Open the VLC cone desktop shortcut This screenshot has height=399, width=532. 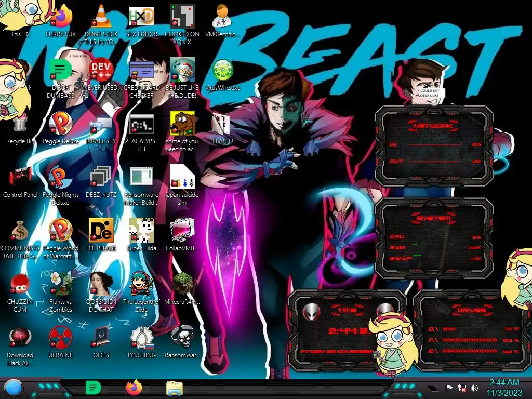101,24
